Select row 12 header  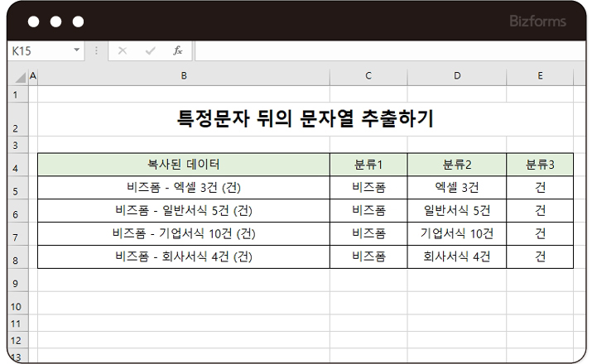click(x=17, y=340)
